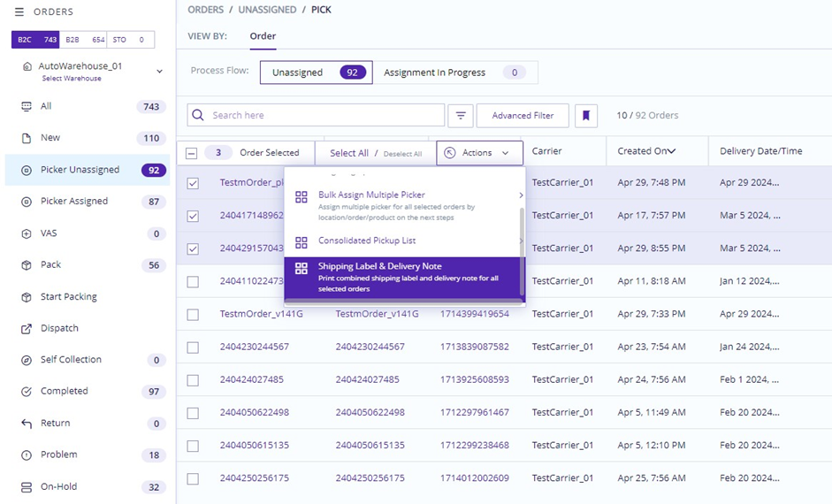Click the Check 2404050615135 row checkbox
Image resolution: width=832 pixels, height=504 pixels.
click(193, 447)
